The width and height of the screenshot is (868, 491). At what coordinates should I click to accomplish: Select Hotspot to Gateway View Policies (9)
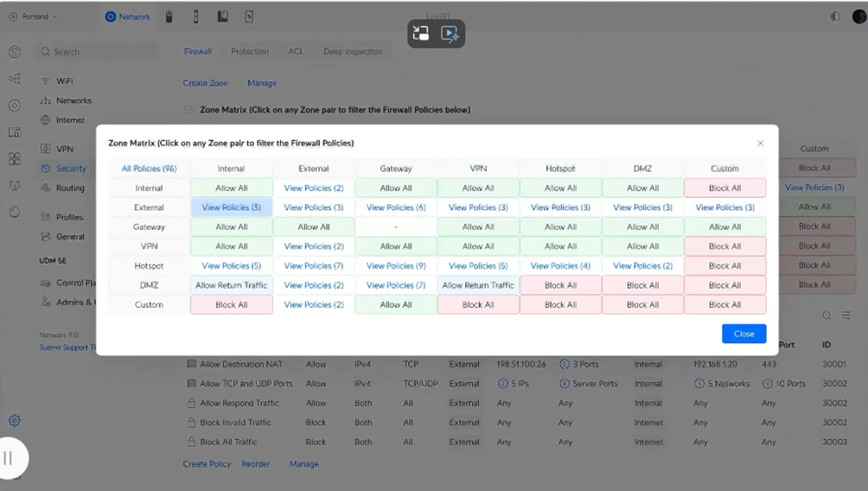pyautogui.click(x=396, y=266)
